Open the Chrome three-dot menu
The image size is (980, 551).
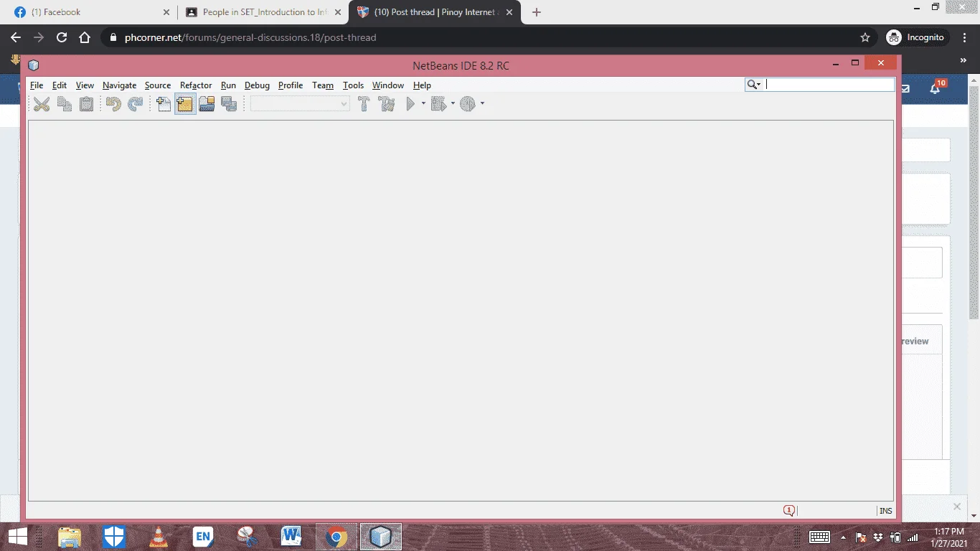pyautogui.click(x=965, y=37)
